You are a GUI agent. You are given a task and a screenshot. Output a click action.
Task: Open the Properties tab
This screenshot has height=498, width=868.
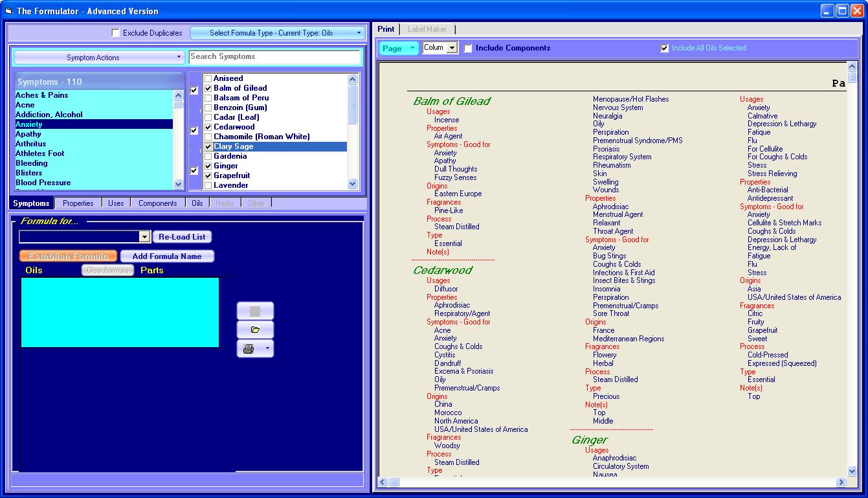pyautogui.click(x=78, y=203)
